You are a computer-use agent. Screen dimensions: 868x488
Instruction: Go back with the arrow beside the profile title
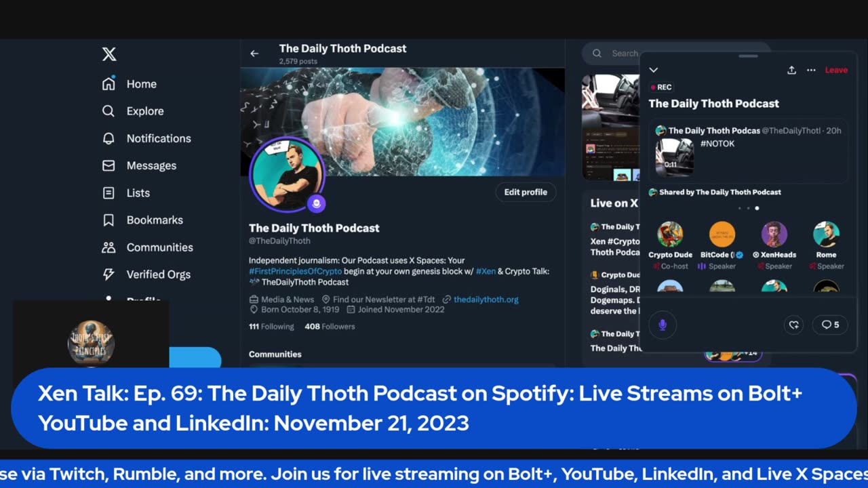(254, 54)
